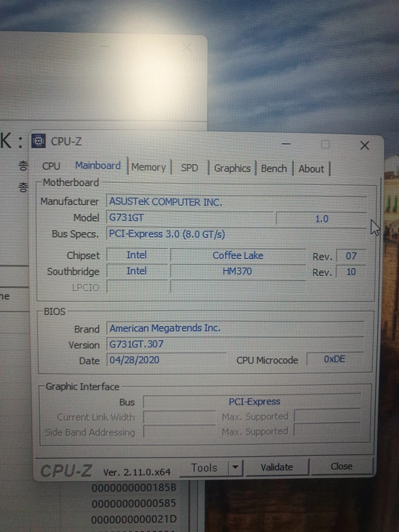Minimize the CPU-Z window

coord(286,144)
